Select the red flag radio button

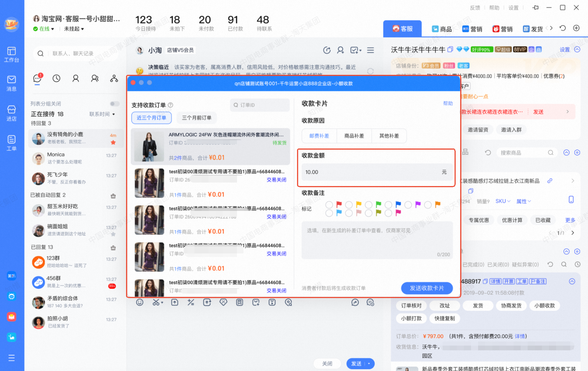[329, 205]
